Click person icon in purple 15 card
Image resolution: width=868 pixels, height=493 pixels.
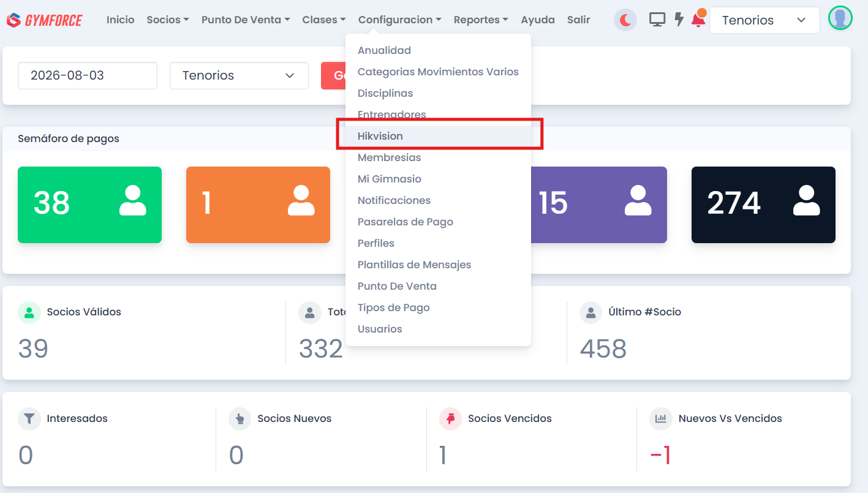point(638,201)
